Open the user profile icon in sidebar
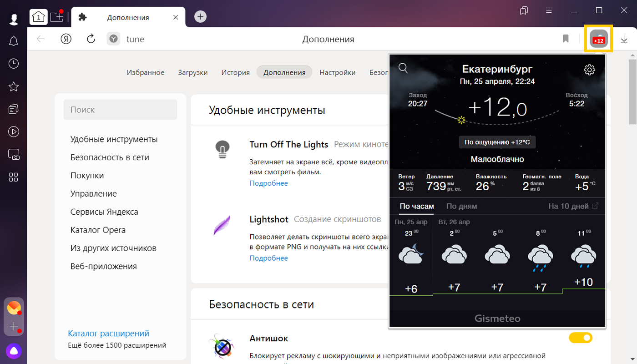The height and width of the screenshot is (364, 637). tap(14, 19)
